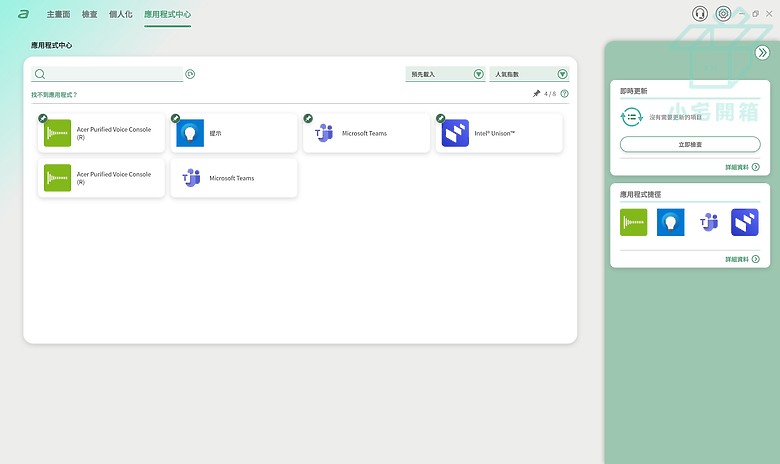This screenshot has height=464, width=780.
Task: Click the 找不到應用程式? link
Action: [54, 94]
